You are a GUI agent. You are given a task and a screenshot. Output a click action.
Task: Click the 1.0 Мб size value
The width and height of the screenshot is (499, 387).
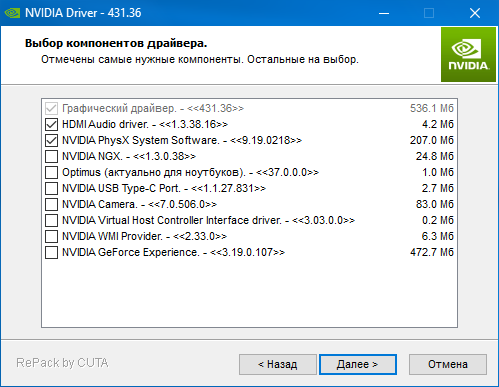[438, 172]
